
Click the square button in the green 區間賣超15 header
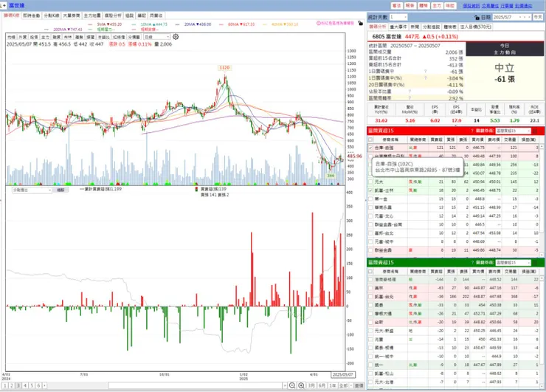point(535,262)
